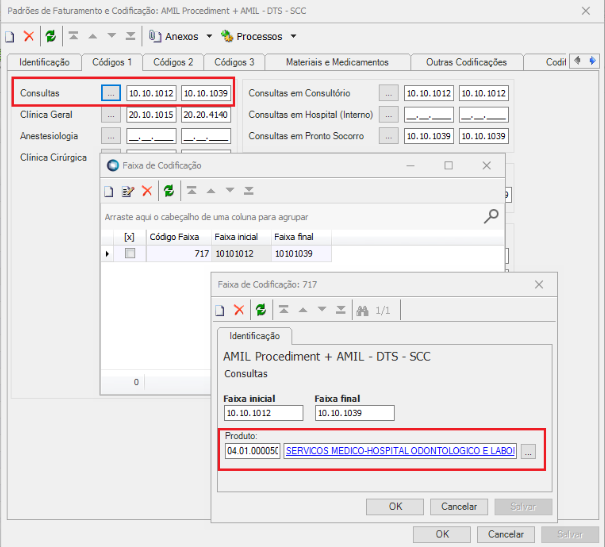Click Cancelar in Faixa de Codificação: 717 dialog
Viewport: 605px width, 547px height.
tap(459, 506)
